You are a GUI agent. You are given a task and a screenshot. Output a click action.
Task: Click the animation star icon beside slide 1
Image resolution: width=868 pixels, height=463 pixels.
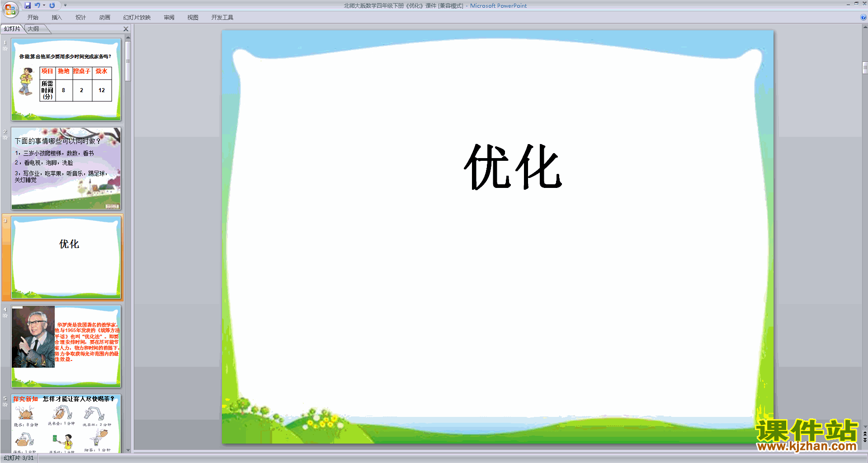[x=5, y=49]
